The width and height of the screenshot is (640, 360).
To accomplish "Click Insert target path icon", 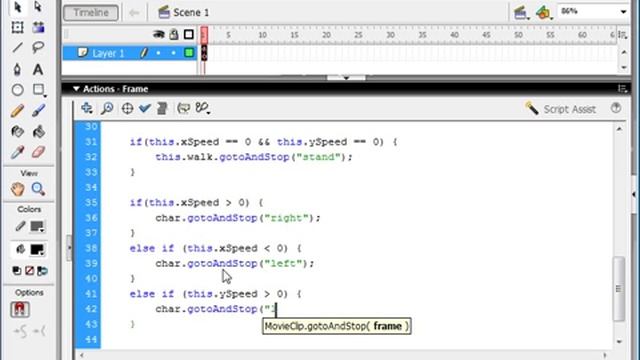I will (x=127, y=108).
